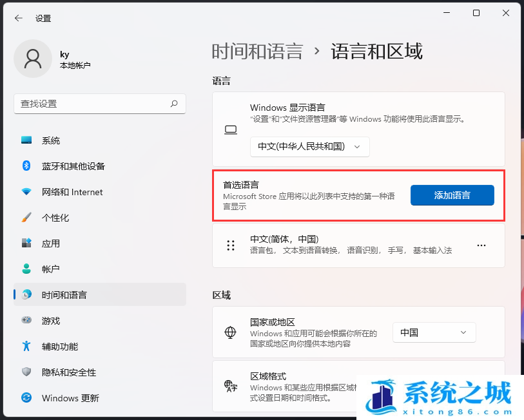Open the 系统 settings category
The width and height of the screenshot is (524, 420).
[100, 140]
